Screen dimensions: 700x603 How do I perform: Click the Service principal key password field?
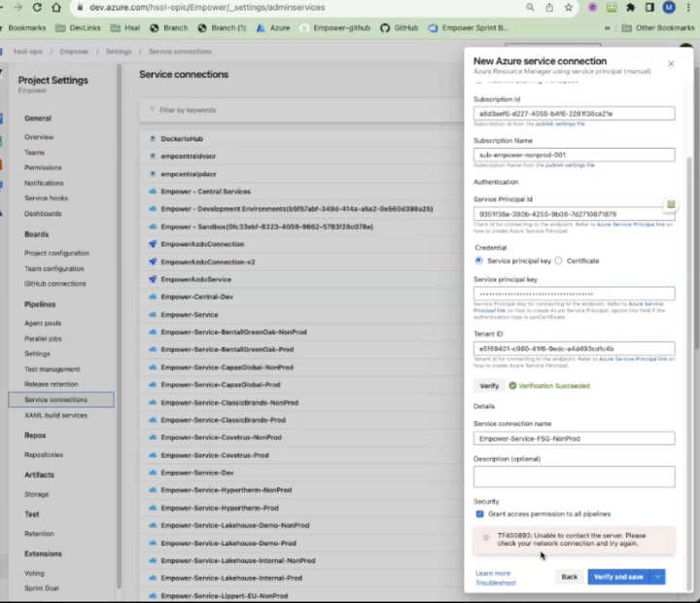(x=575, y=294)
